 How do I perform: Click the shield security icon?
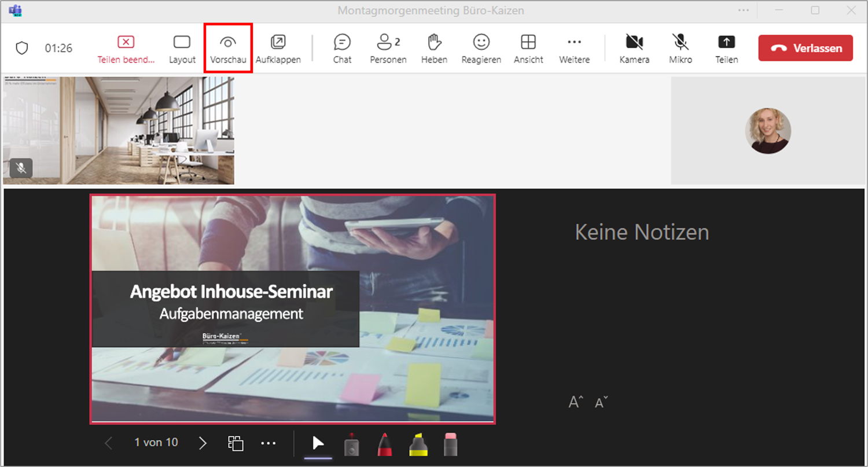21,48
